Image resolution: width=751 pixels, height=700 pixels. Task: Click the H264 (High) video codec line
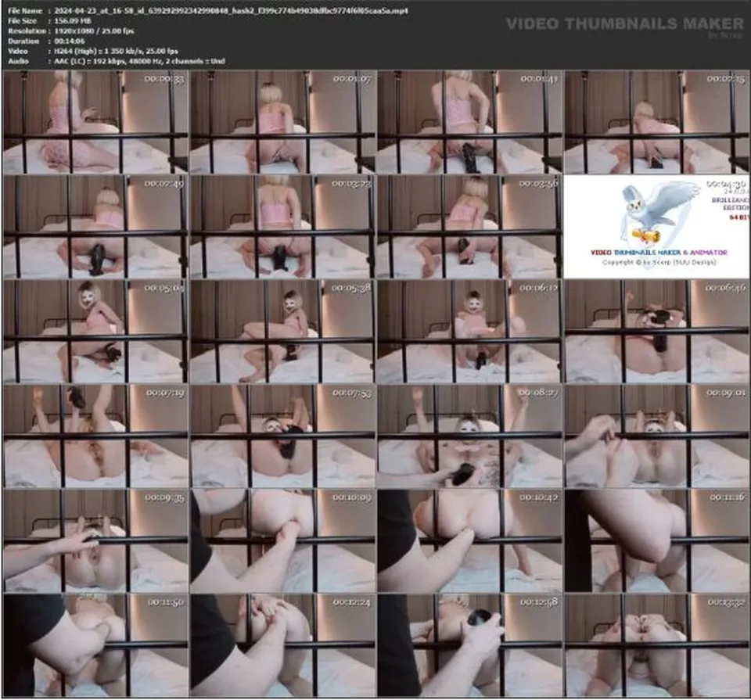(116, 51)
